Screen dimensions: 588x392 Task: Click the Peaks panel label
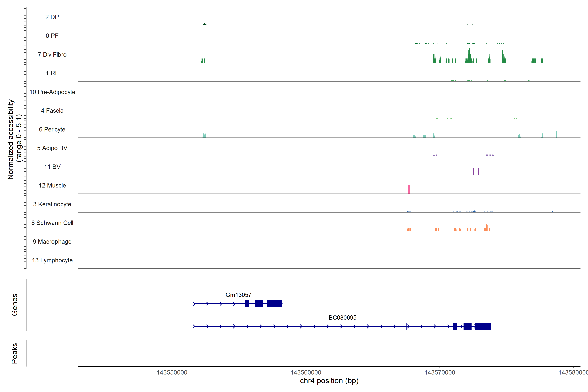(15, 353)
